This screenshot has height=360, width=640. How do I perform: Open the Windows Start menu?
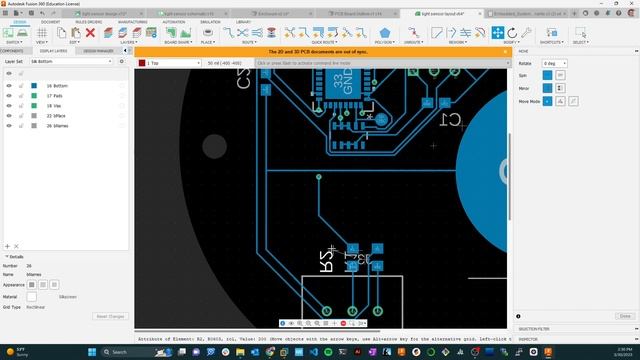pyautogui.click(x=92, y=352)
